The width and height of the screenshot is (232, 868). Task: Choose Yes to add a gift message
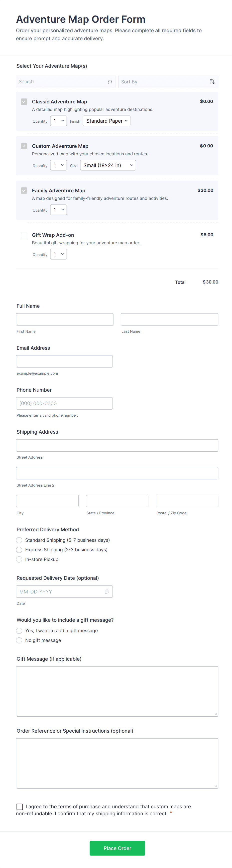pyautogui.click(x=19, y=630)
